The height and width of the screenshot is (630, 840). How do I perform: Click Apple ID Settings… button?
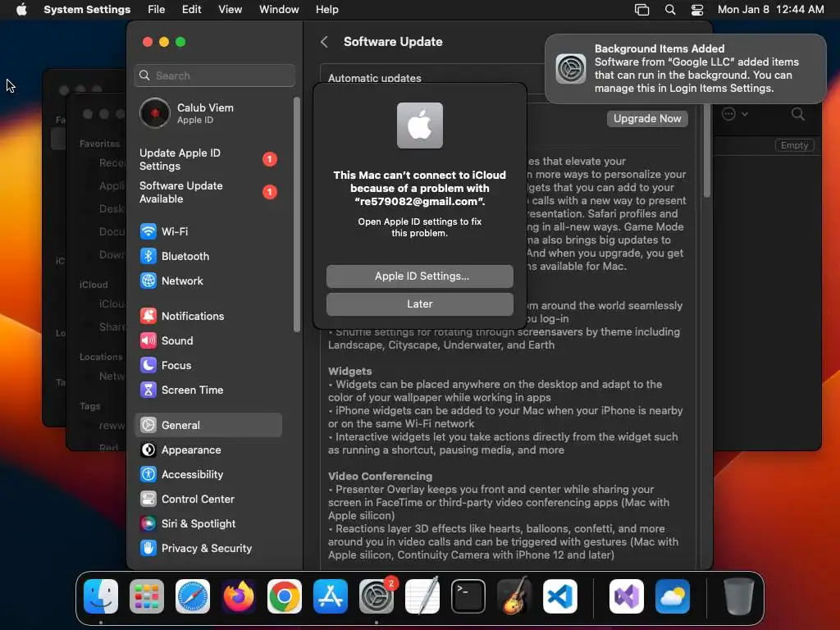(420, 276)
